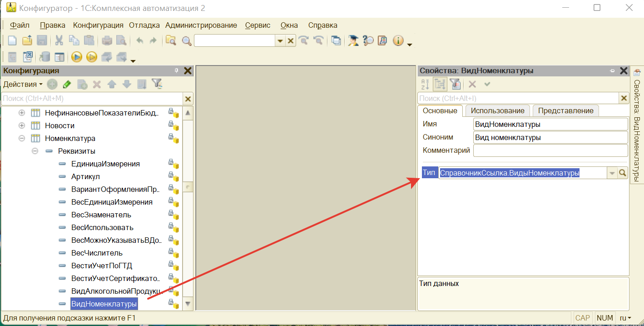
Task: Click the pencil Edit icon in the Конфигурация panel
Action: click(x=67, y=84)
